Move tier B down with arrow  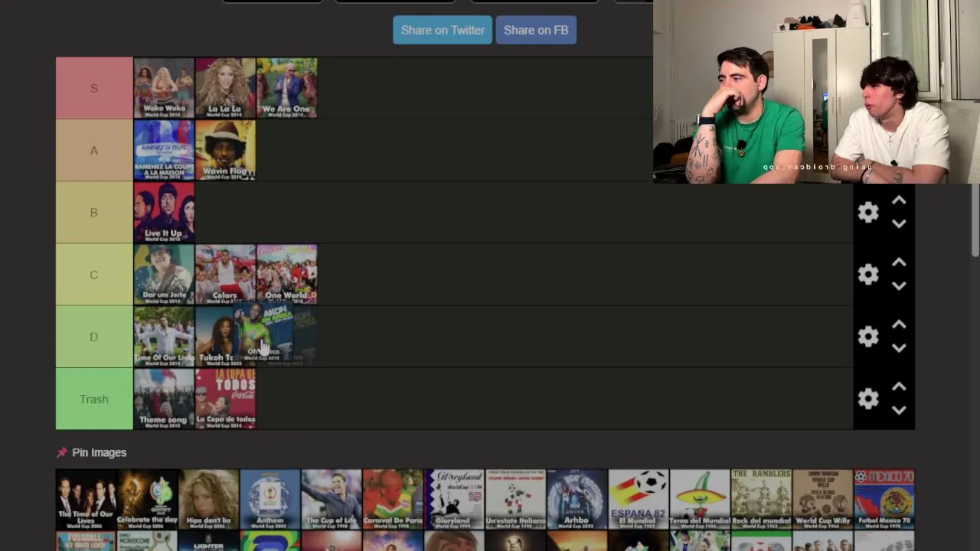pos(899,223)
